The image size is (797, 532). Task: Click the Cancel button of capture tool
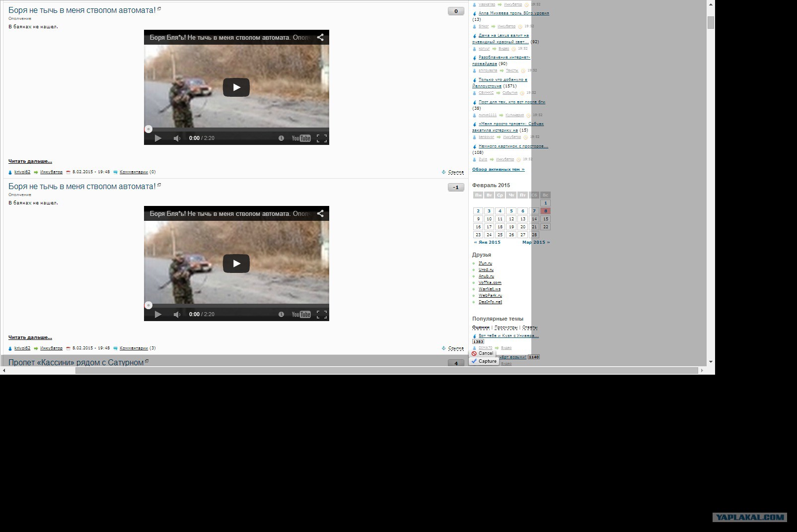point(483,353)
